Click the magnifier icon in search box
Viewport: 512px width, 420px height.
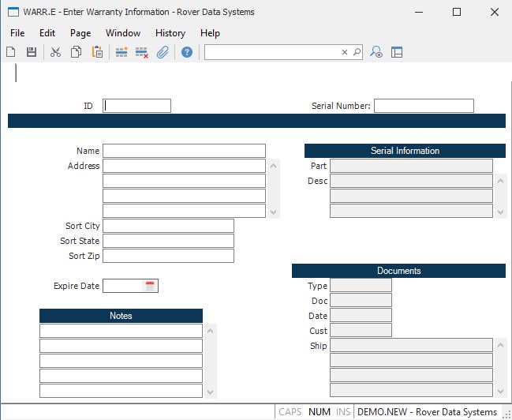coord(357,52)
